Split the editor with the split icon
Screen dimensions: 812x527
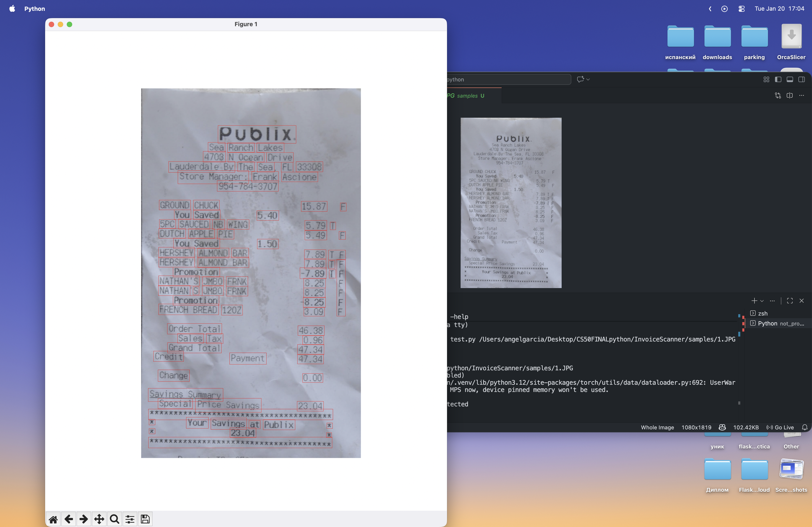coord(790,95)
